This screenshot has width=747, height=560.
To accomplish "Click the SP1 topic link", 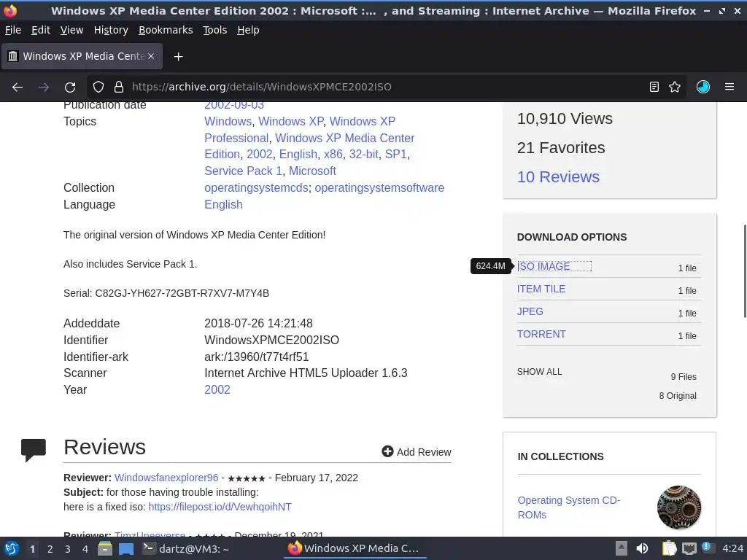I will (x=396, y=155).
